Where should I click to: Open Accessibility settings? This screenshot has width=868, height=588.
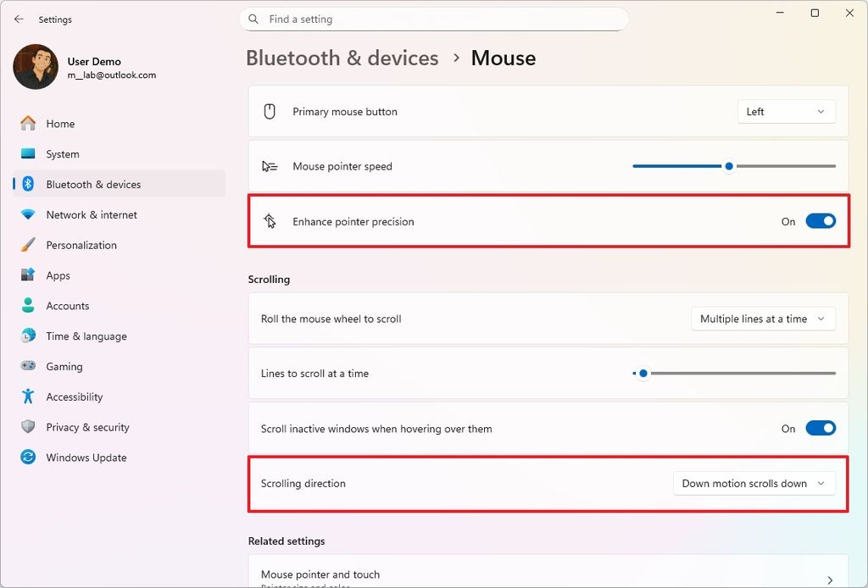click(x=73, y=397)
